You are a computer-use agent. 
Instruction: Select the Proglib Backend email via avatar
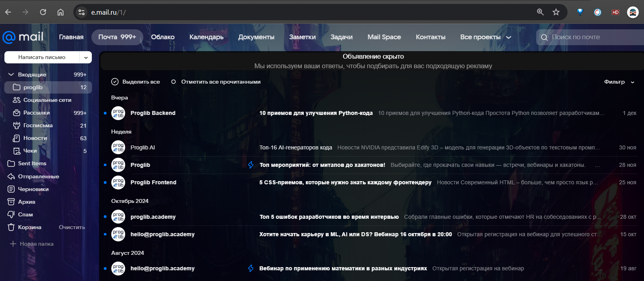[x=118, y=113]
